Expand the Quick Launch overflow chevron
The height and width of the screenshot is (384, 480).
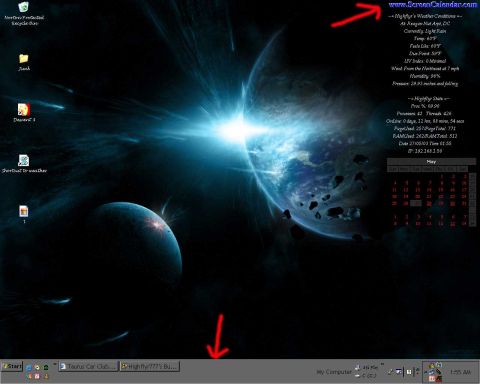[x=54, y=364]
